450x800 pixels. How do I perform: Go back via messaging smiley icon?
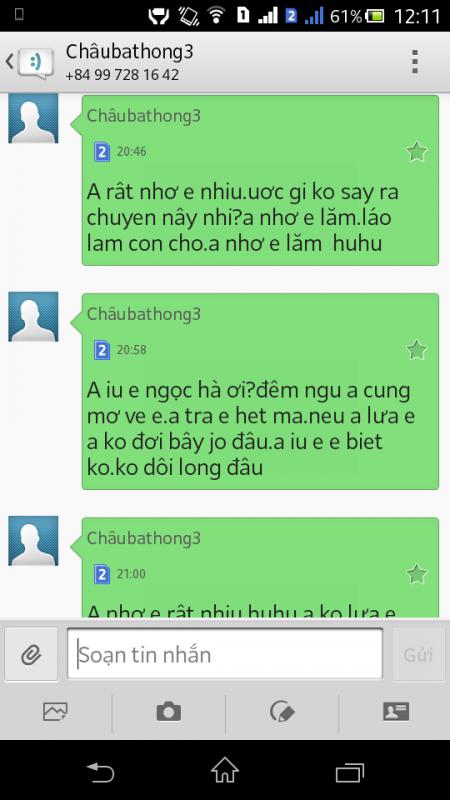[30, 62]
